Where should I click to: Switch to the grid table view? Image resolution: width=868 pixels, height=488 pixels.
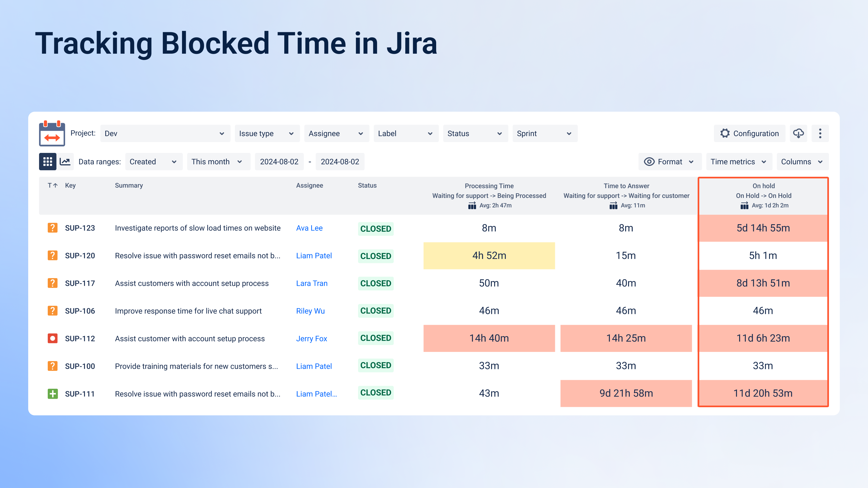point(47,161)
